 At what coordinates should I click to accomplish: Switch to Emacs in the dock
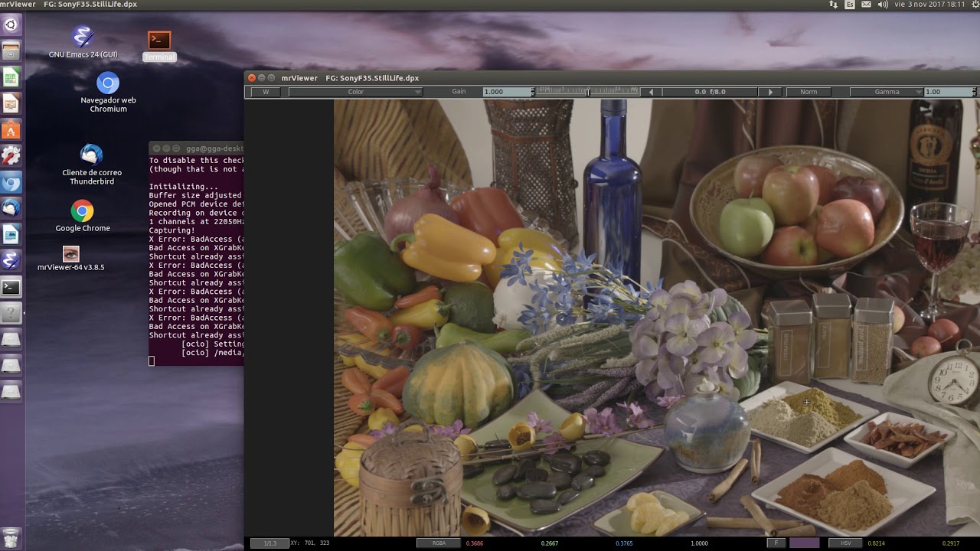point(11,260)
